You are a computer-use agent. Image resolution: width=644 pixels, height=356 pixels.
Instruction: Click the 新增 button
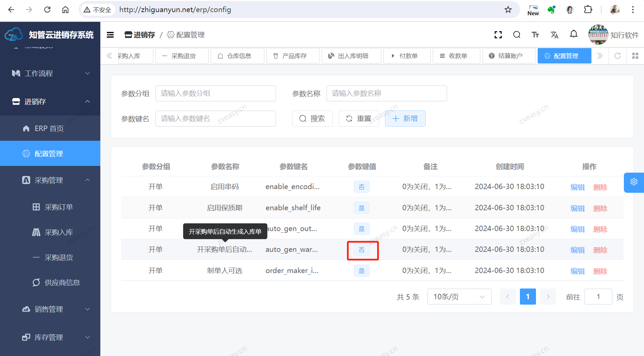pyautogui.click(x=405, y=119)
